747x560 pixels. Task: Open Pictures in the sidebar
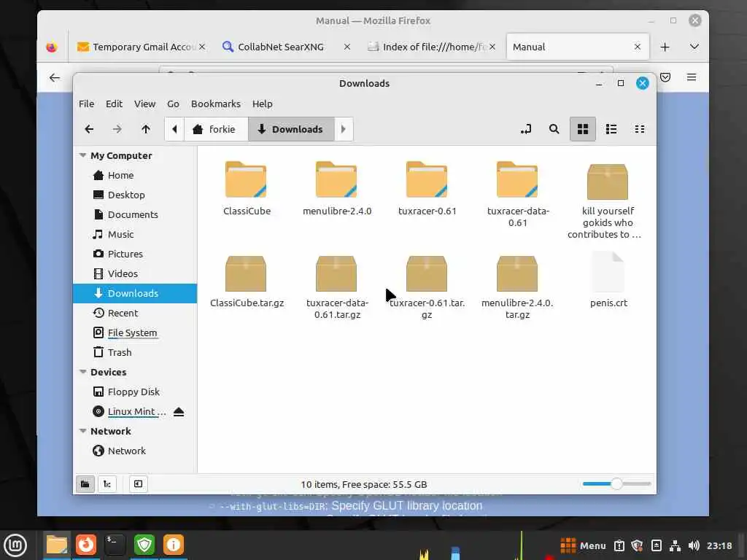(x=135, y=254)
